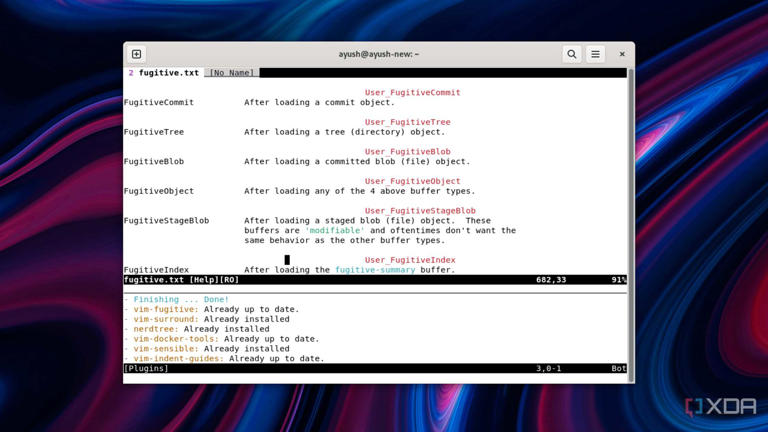Click the FugitiveBlob entry name
Viewport: 768px width, 432px height.
[154, 161]
